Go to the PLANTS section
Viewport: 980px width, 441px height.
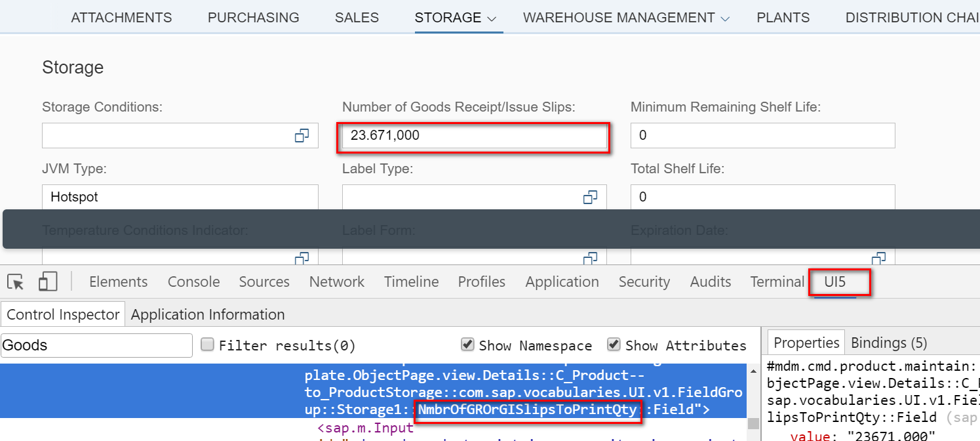783,18
